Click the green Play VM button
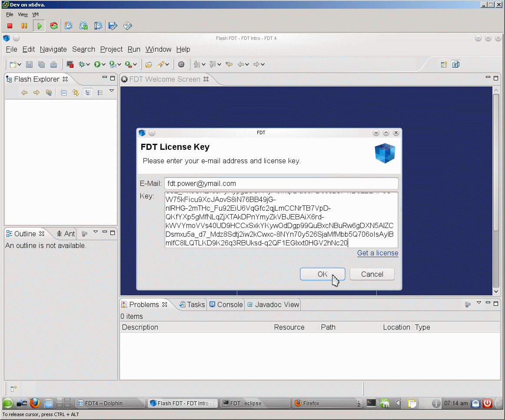Viewport: 505px width, 420px height. pos(39,26)
